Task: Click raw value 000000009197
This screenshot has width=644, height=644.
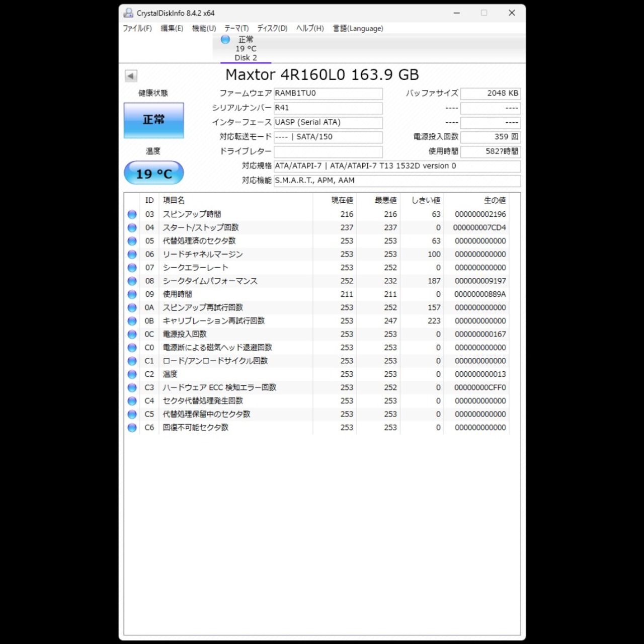Action: tap(480, 281)
